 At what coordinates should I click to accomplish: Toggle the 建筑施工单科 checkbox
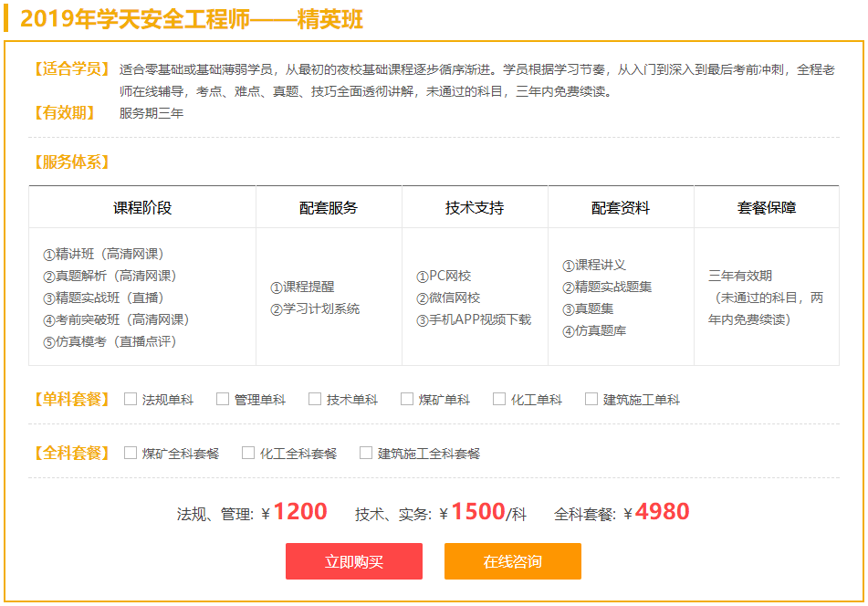point(591,399)
